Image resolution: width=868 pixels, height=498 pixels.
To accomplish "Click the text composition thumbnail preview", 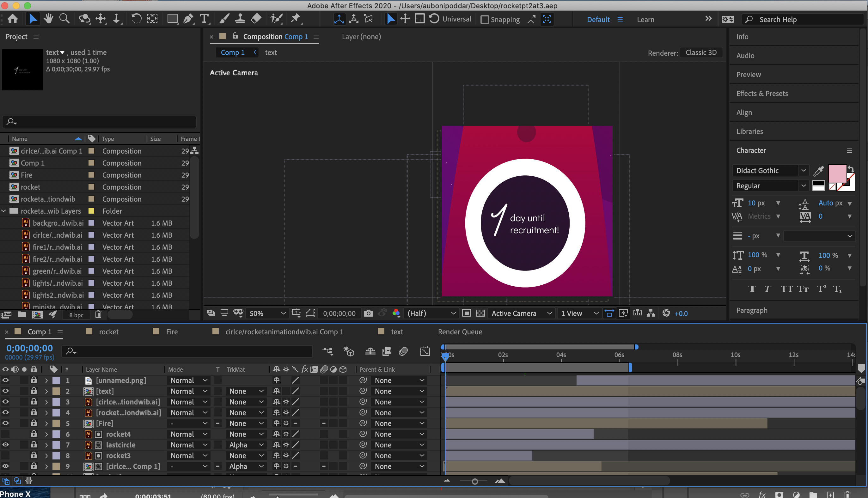I will 22,70.
